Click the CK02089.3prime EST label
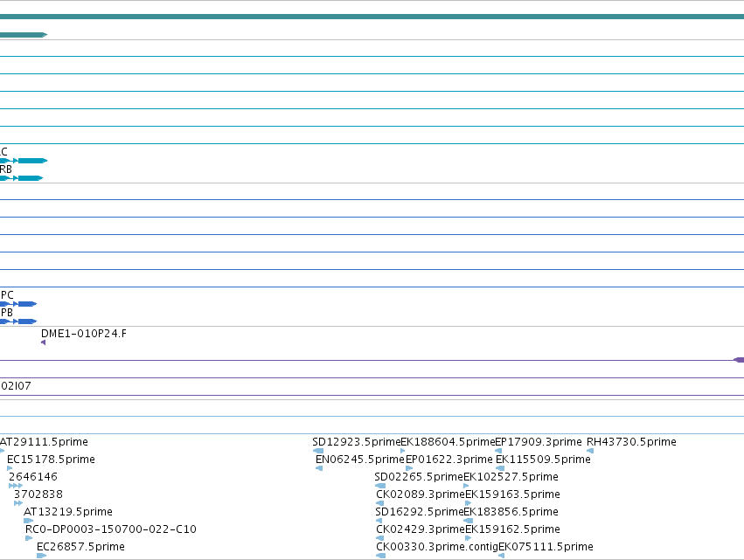 [x=421, y=494]
